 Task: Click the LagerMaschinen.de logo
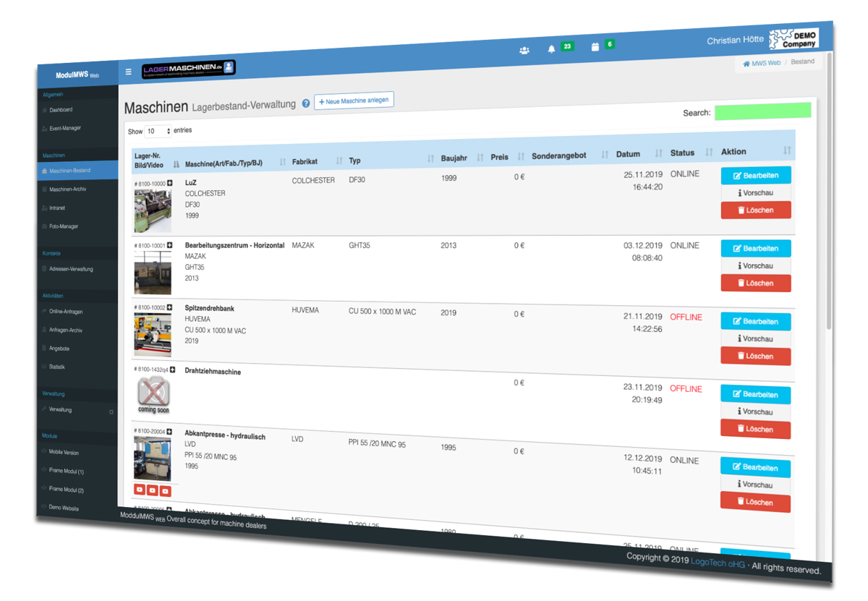(x=188, y=69)
